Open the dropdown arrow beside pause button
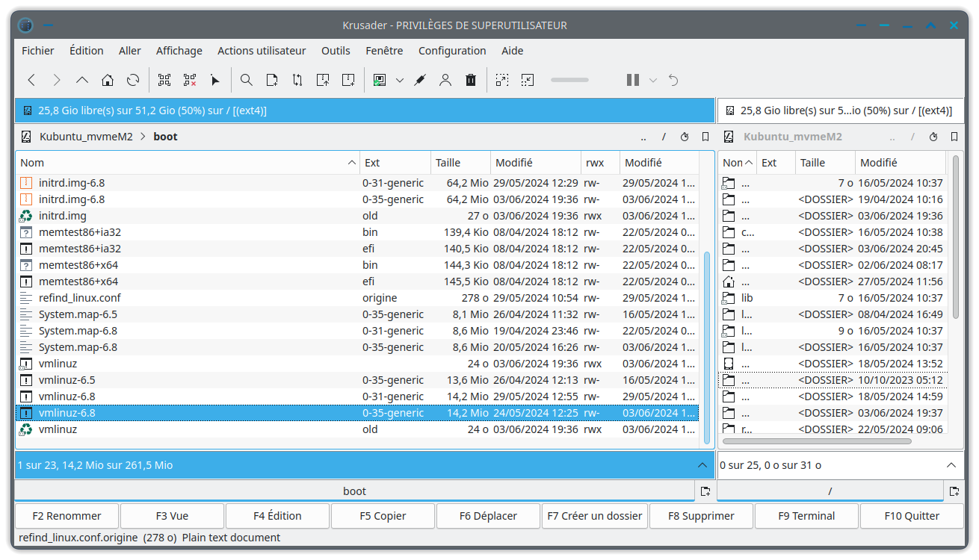The width and height of the screenshot is (979, 560). (653, 80)
